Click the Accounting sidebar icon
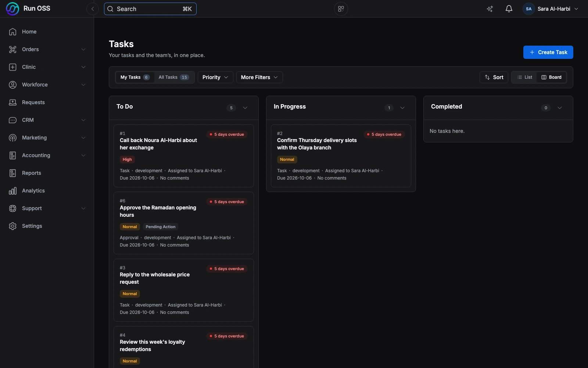Screen dimensions: 588x368 13,155
